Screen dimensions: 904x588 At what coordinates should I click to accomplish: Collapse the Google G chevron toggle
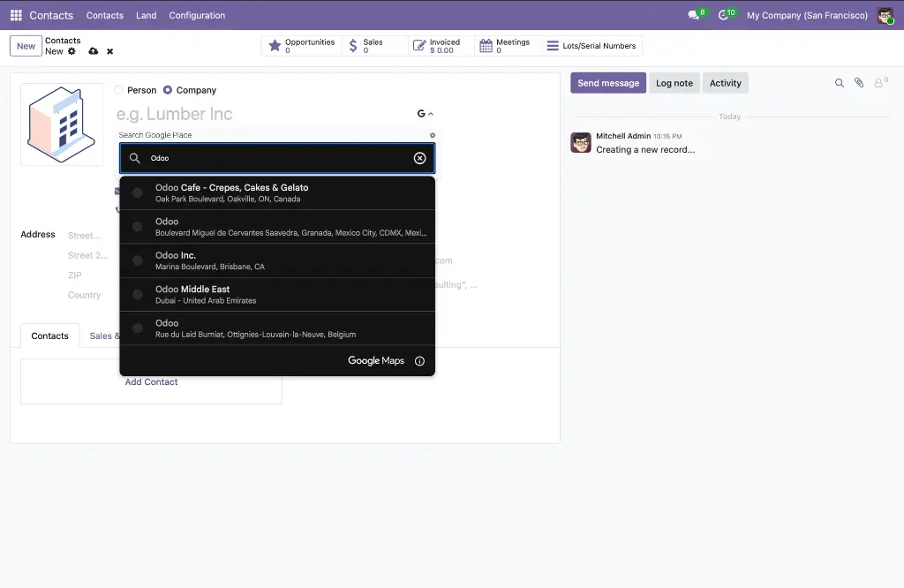coord(426,114)
